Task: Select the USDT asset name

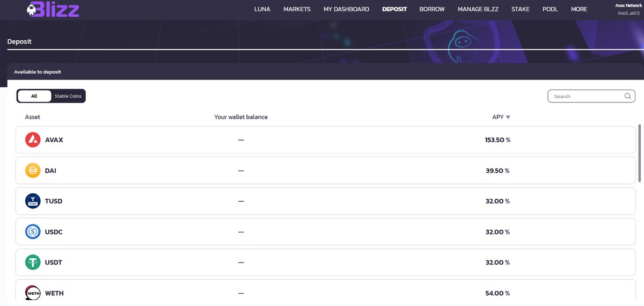Action: (x=54, y=263)
